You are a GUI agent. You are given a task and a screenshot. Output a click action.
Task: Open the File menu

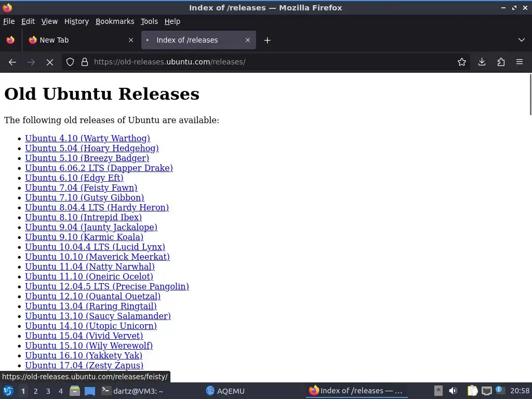click(x=9, y=21)
